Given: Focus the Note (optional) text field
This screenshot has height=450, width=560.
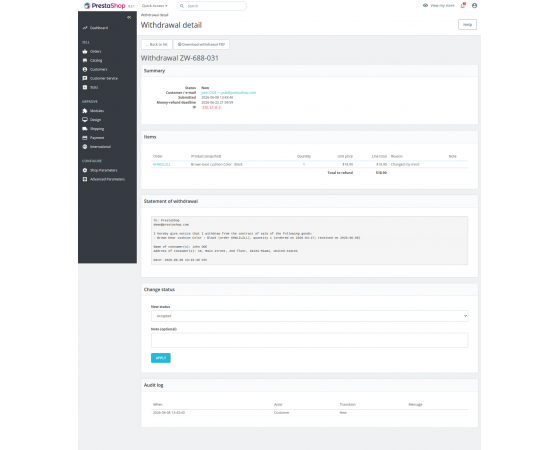Looking at the screenshot, I should click(x=309, y=340).
